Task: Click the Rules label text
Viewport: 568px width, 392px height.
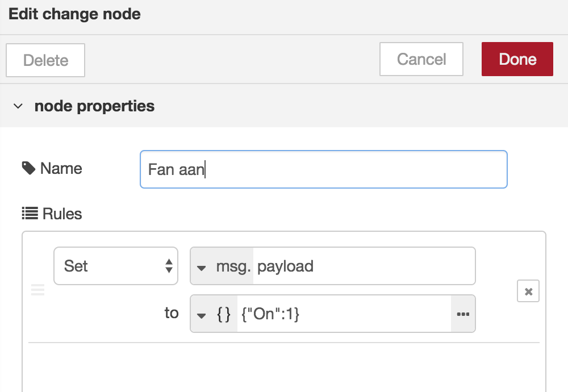Action: pyautogui.click(x=62, y=214)
